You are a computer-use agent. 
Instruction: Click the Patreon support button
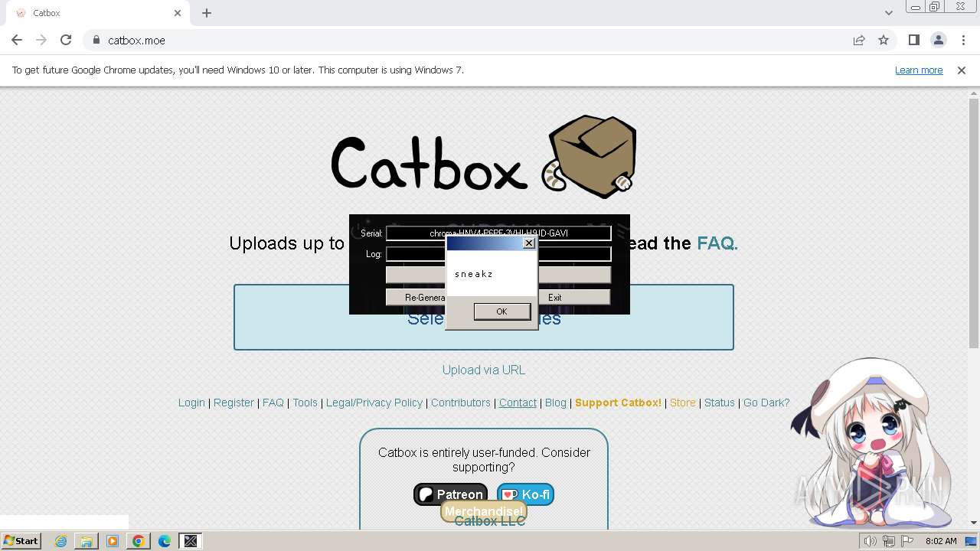pos(451,494)
